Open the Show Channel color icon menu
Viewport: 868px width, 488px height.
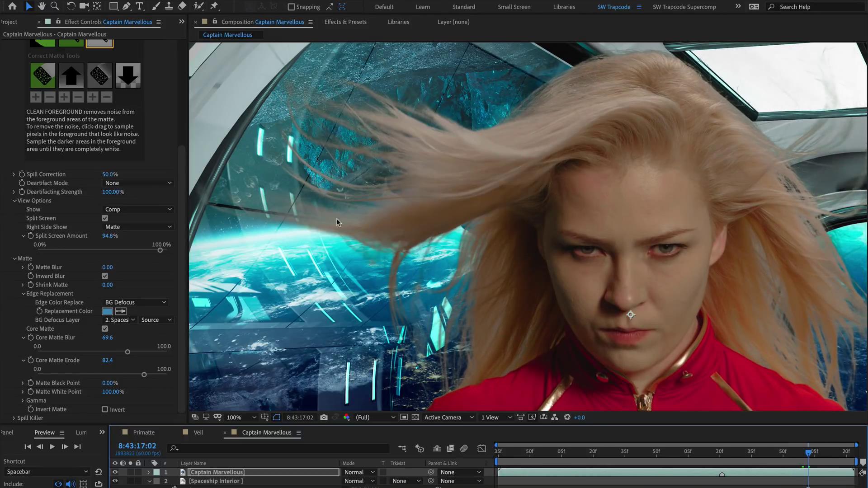point(346,418)
